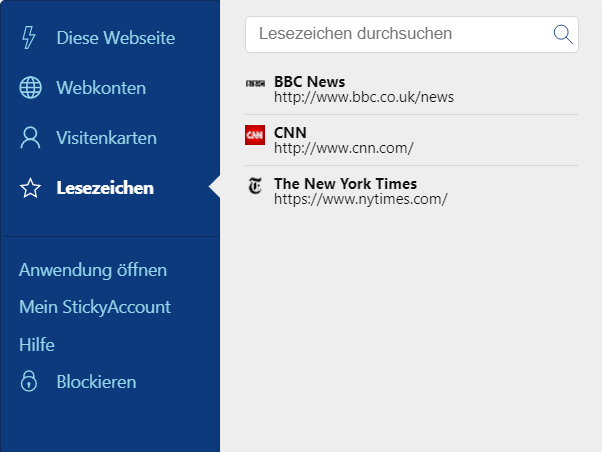Click the BBC News favicon
Viewport: 602px width, 452px height.
255,83
